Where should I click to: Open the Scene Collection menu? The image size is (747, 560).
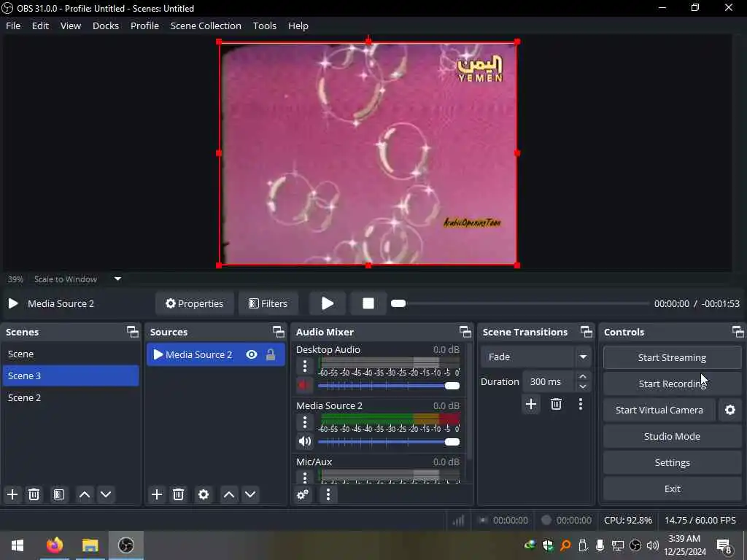pos(206,26)
